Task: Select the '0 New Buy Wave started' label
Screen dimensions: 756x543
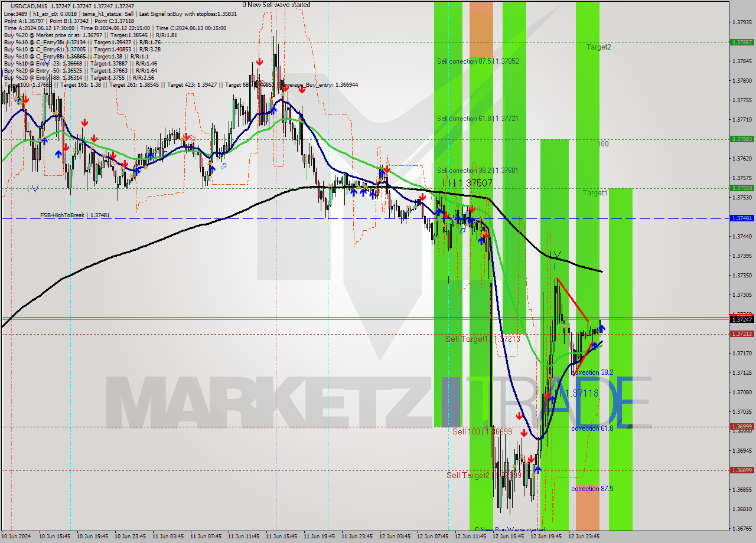Action: pyautogui.click(x=510, y=529)
